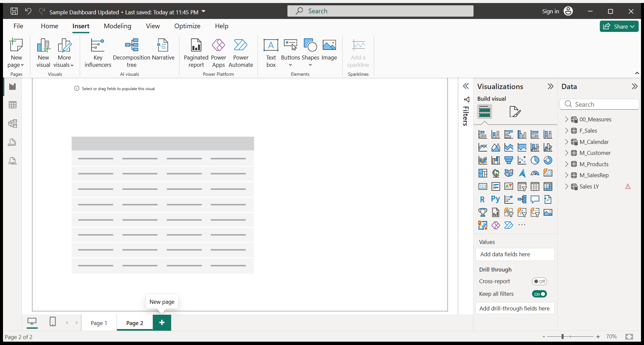Expand the M_Calendar table fields

pyautogui.click(x=567, y=142)
